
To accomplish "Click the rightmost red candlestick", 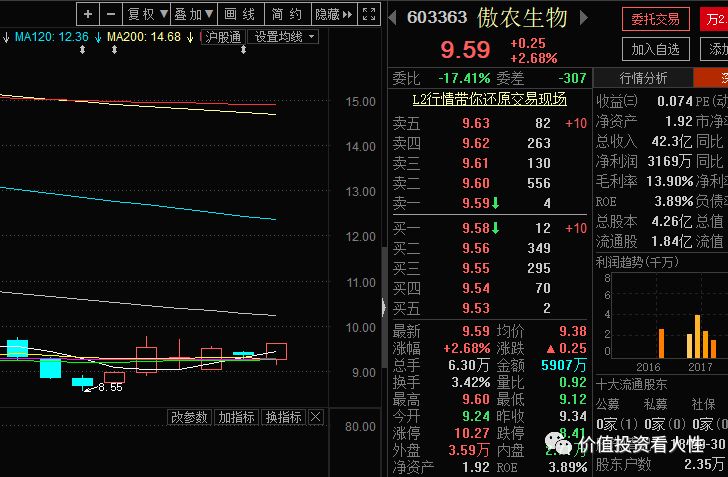I will [x=276, y=351].
